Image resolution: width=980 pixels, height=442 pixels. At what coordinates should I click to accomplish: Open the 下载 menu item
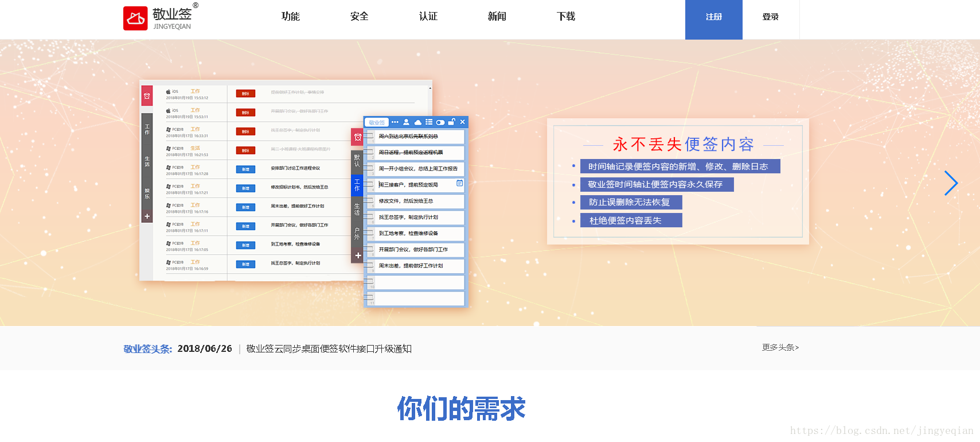click(x=566, y=17)
